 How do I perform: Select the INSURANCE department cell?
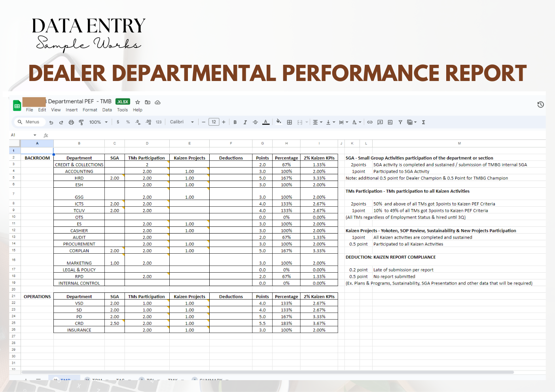[79, 330]
